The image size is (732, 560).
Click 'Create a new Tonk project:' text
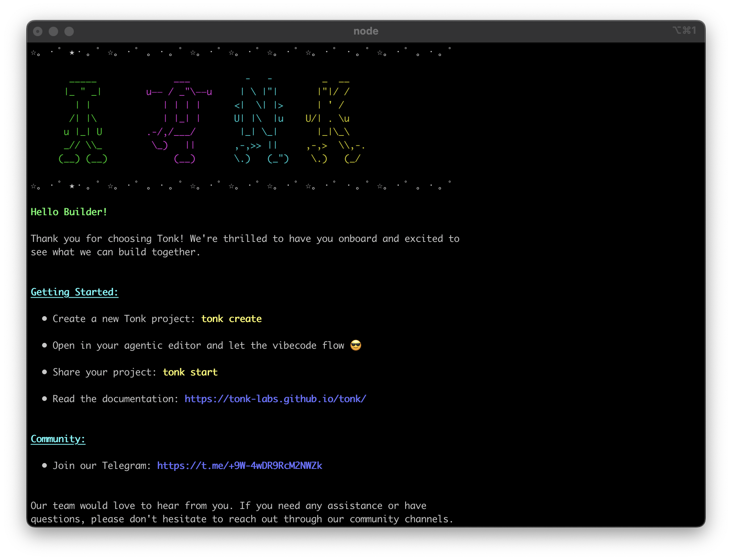[x=124, y=319]
